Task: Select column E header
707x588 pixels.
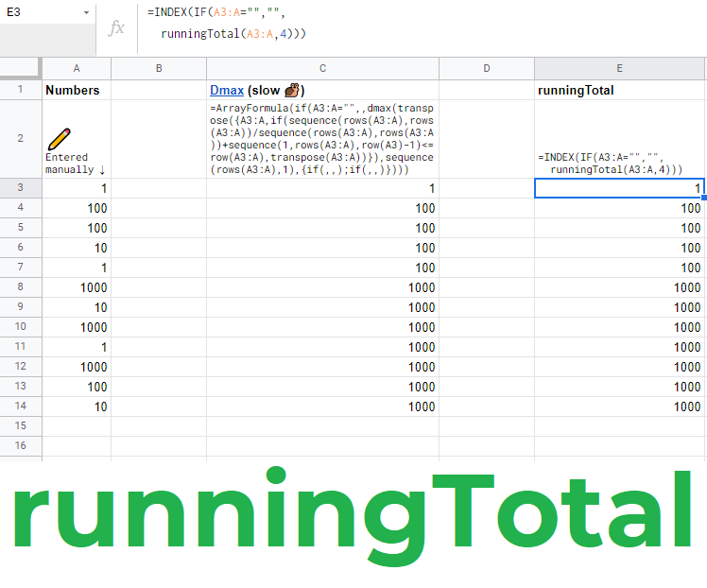Action: [619, 69]
